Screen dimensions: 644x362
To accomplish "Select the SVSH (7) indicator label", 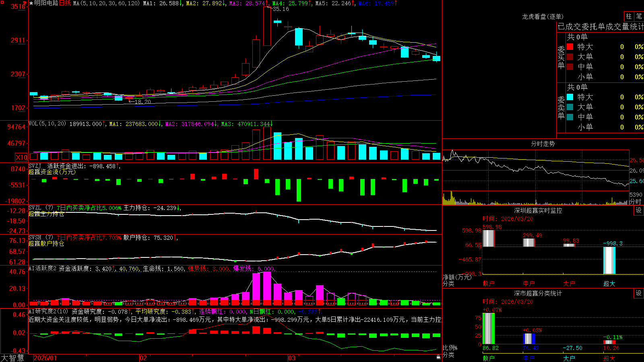I will (x=41, y=238).
